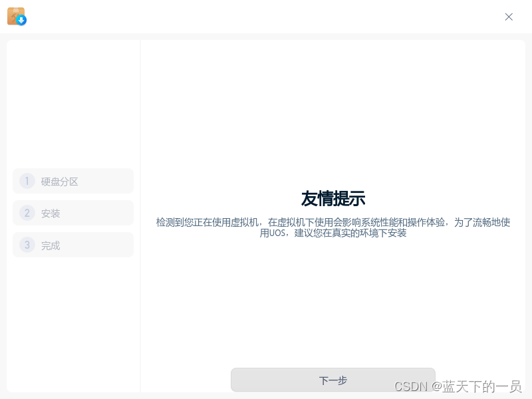Click the 下一步 button
Image resolution: width=532 pixels, height=399 pixels.
coord(333,380)
